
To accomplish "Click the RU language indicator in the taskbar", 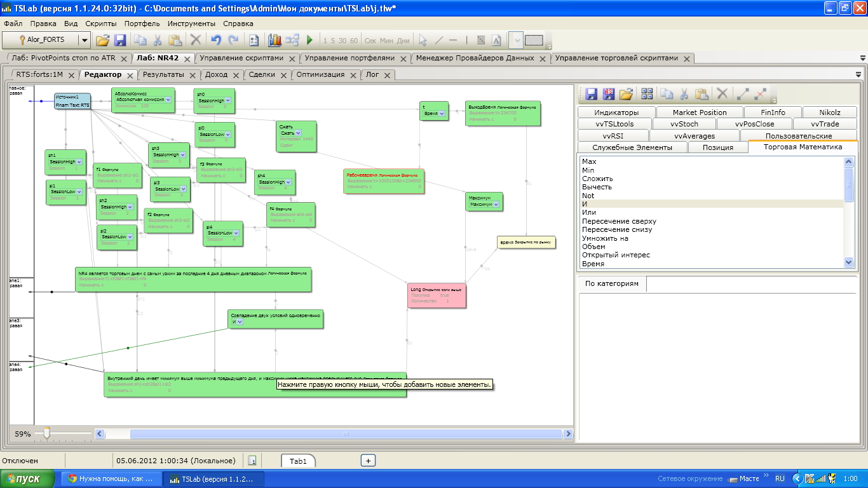I will pos(780,478).
